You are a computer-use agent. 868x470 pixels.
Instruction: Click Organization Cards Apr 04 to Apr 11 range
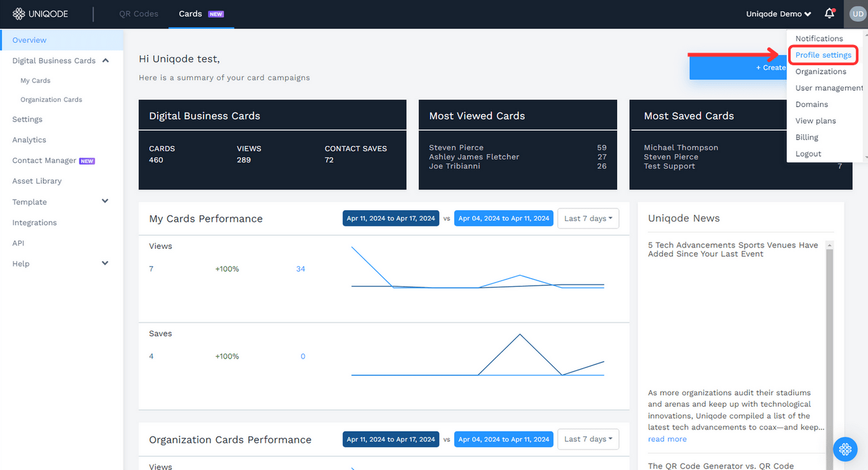(504, 439)
